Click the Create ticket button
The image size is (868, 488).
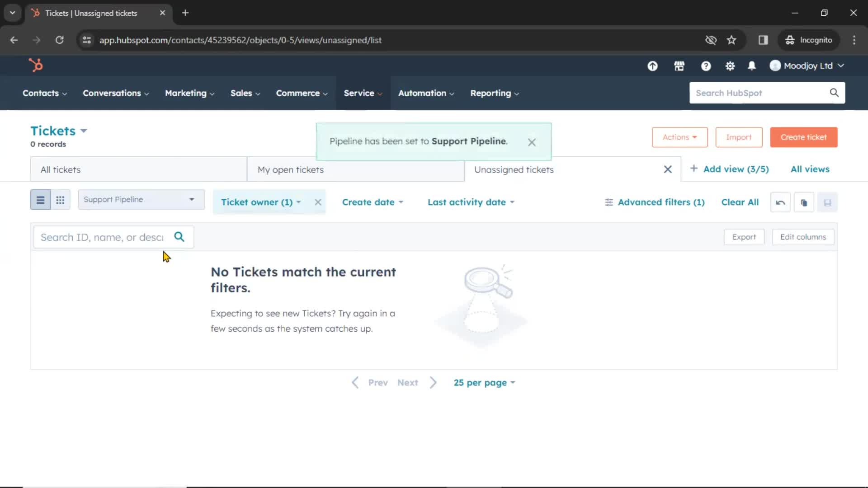point(804,137)
